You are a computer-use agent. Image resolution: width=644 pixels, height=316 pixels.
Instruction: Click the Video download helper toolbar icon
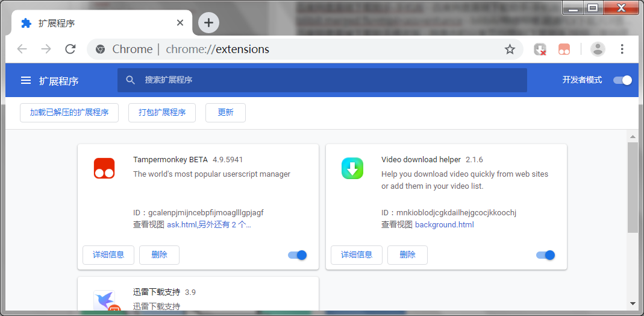540,49
